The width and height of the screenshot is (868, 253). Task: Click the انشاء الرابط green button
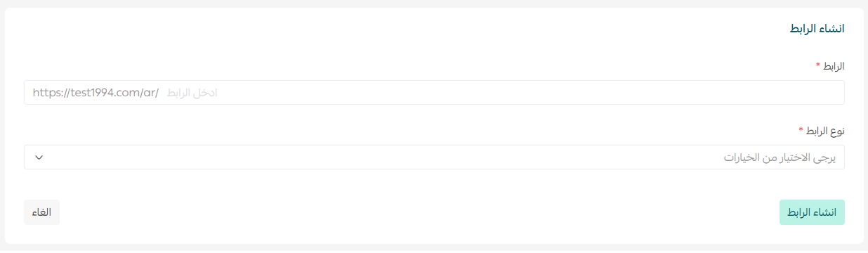(812, 212)
